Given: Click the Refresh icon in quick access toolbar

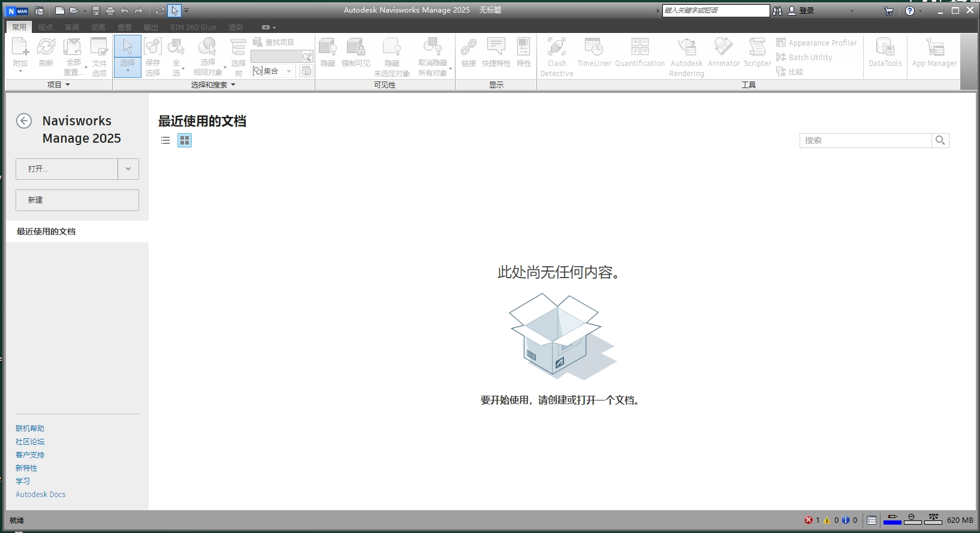Looking at the screenshot, I should click(x=160, y=11).
